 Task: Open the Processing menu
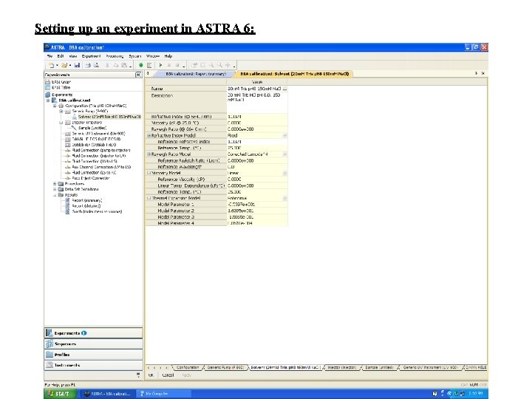(x=115, y=56)
